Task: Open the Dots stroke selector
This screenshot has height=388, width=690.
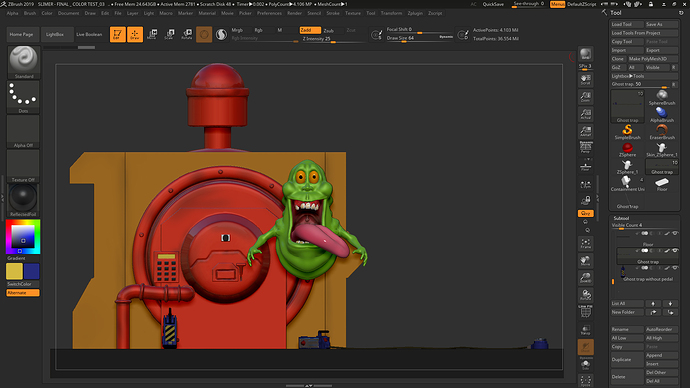Action: pos(23,97)
